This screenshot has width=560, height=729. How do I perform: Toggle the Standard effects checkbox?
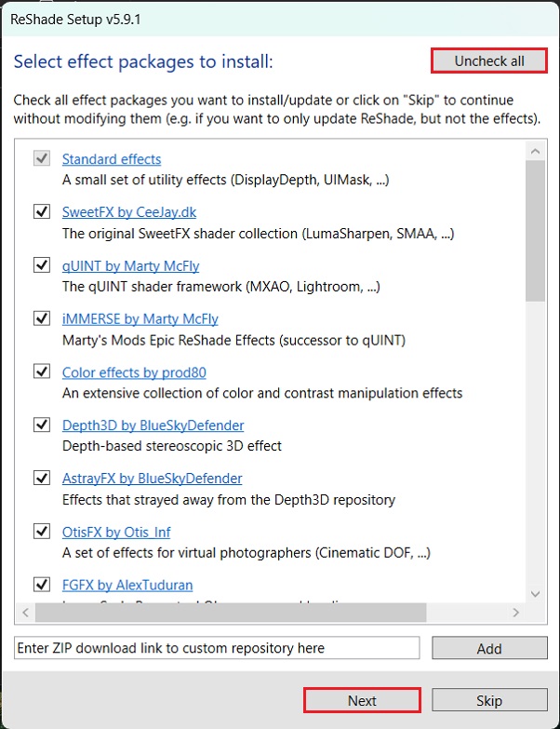[x=42, y=158]
